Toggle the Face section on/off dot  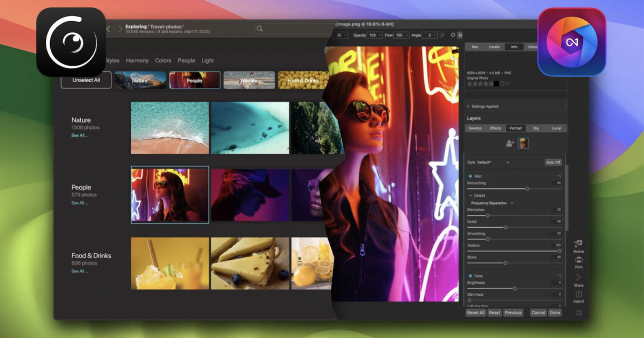tap(470, 276)
